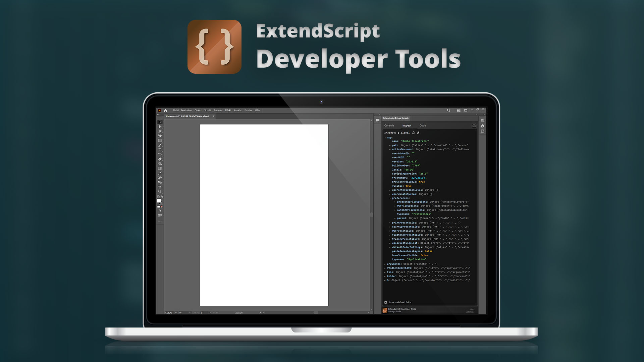Open the Properties panel icon
Image resolution: width=644 pixels, height=362 pixels.
coord(483,120)
